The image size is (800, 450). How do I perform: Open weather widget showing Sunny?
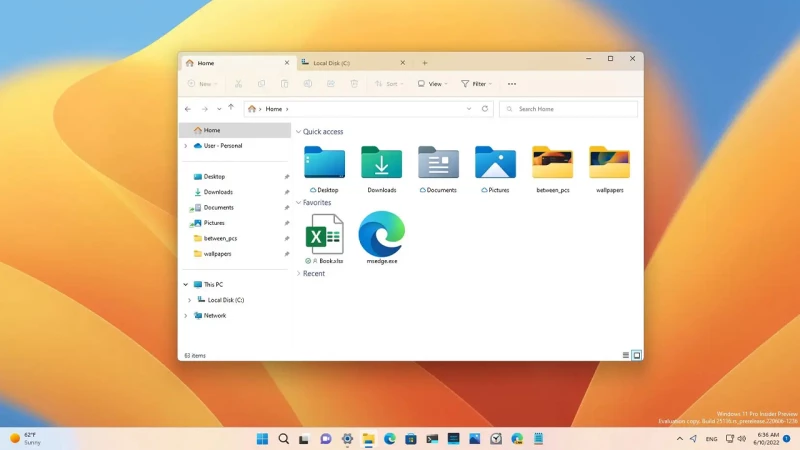26,438
